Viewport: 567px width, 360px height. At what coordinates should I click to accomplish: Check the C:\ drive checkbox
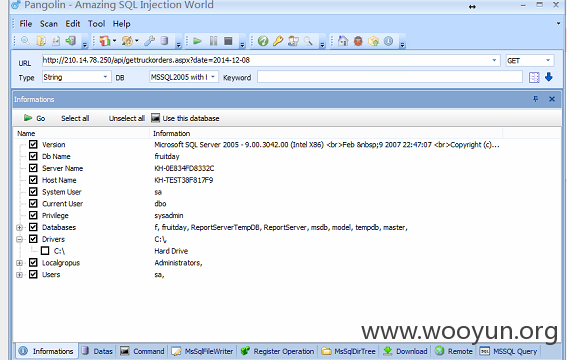tap(45, 250)
